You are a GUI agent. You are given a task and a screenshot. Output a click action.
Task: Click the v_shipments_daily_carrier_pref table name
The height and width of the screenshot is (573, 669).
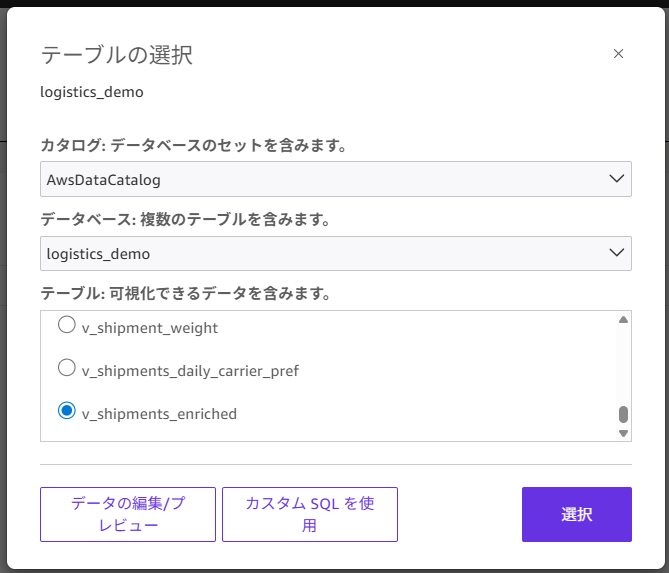[x=190, y=371]
